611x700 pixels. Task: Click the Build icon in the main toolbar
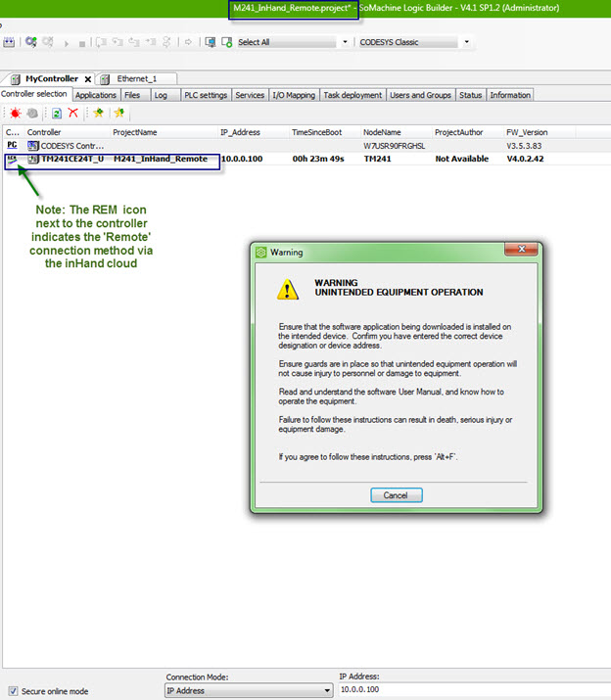pyautogui.click(x=9, y=42)
